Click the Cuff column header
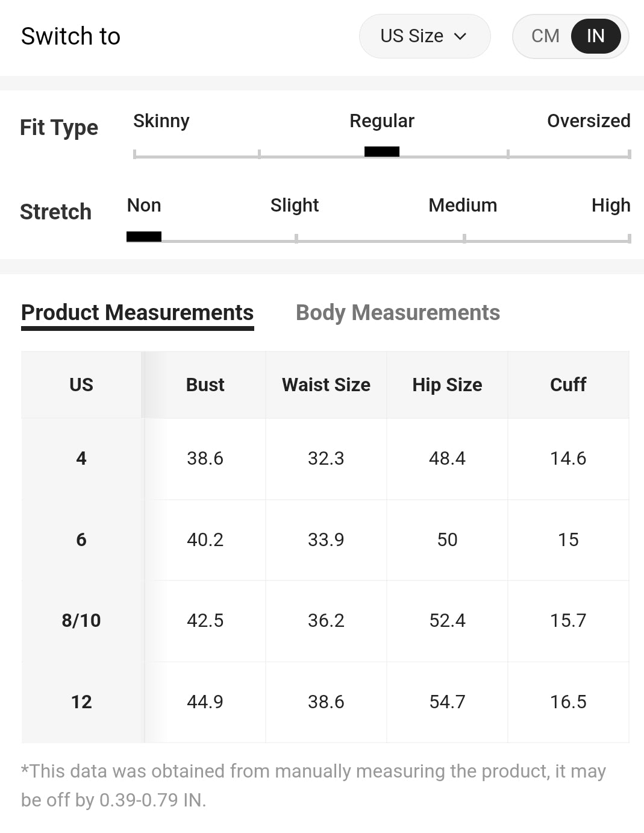This screenshot has width=644, height=833. 568,385
